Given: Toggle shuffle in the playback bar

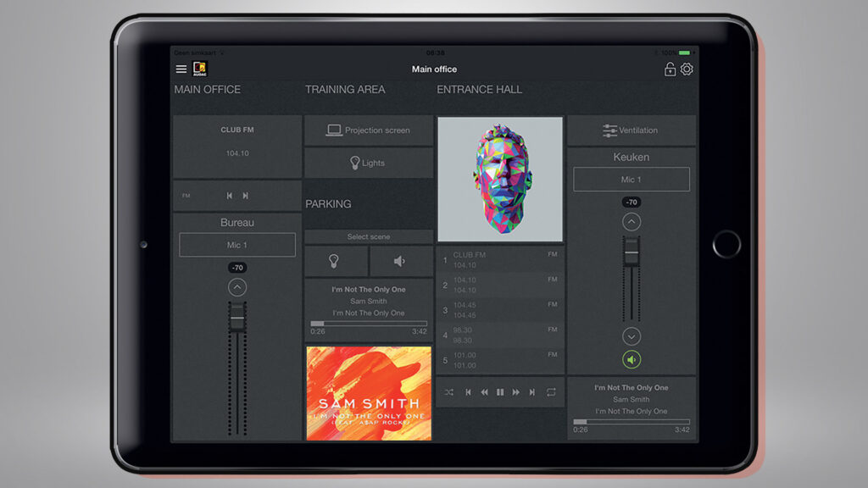Looking at the screenshot, I should (x=449, y=392).
